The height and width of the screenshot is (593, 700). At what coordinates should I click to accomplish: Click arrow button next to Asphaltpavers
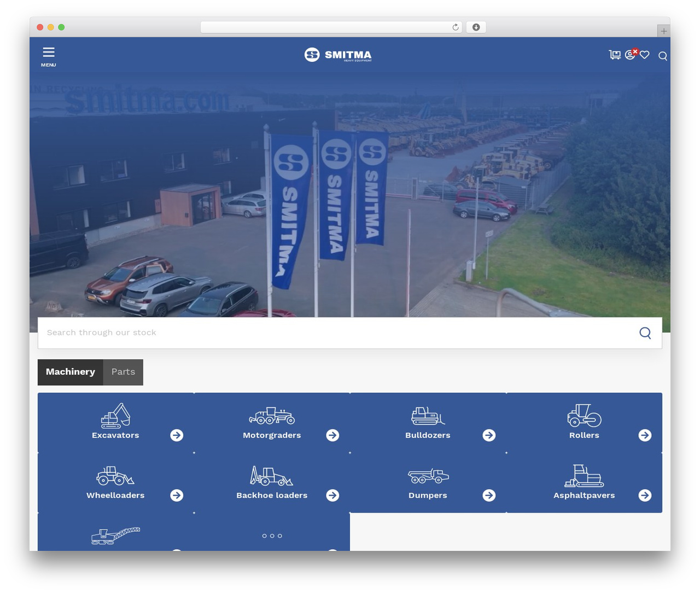click(x=645, y=495)
